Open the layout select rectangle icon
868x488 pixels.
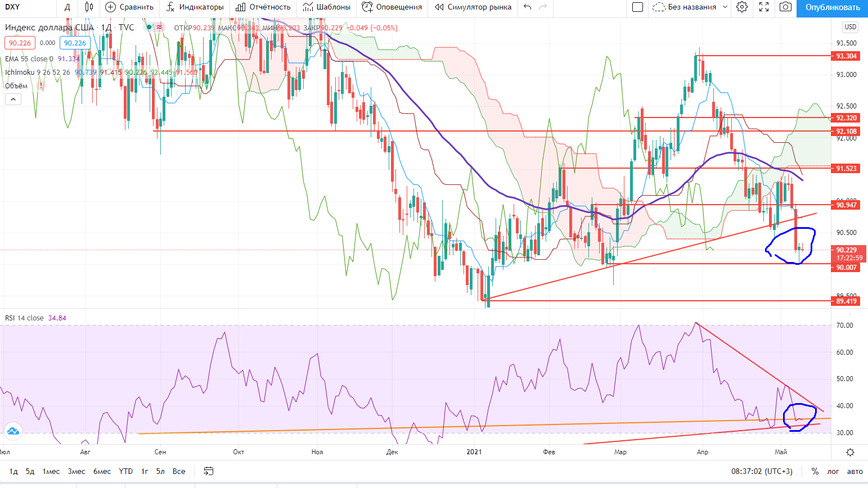point(637,7)
